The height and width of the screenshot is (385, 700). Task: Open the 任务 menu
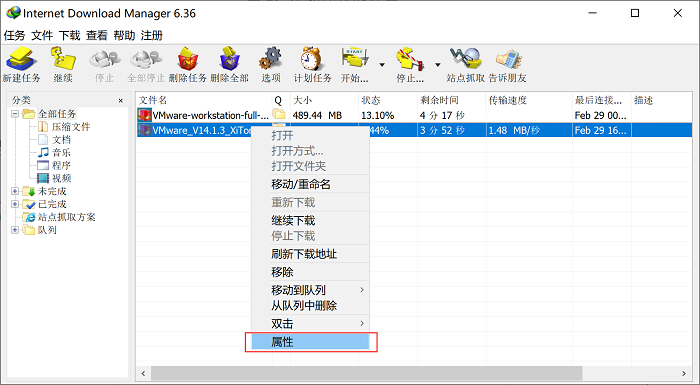click(14, 35)
